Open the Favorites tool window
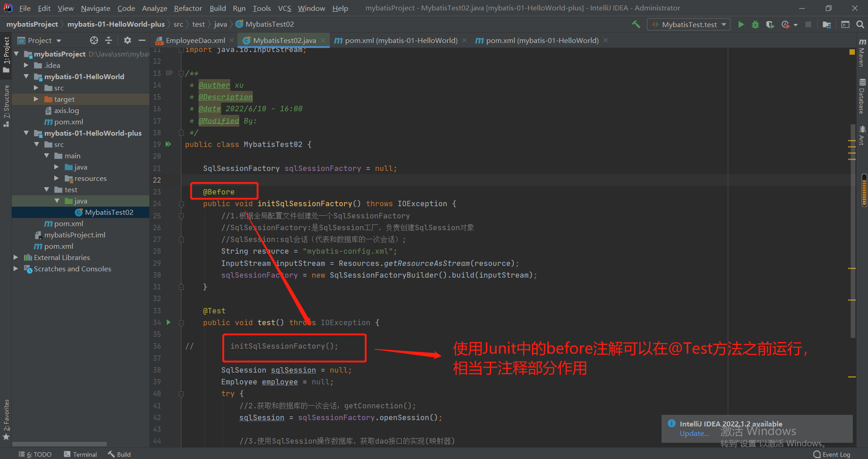The image size is (868, 459). coord(6,419)
